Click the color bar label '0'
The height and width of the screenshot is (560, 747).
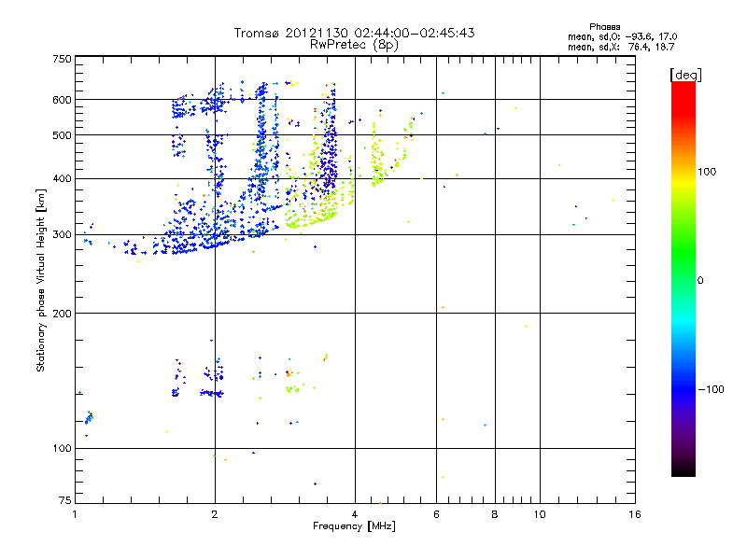pos(700,281)
